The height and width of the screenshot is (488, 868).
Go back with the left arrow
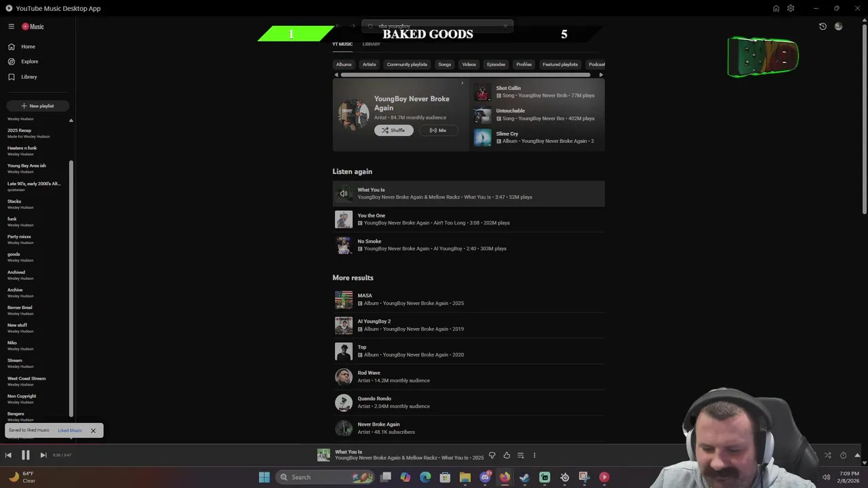click(x=338, y=26)
